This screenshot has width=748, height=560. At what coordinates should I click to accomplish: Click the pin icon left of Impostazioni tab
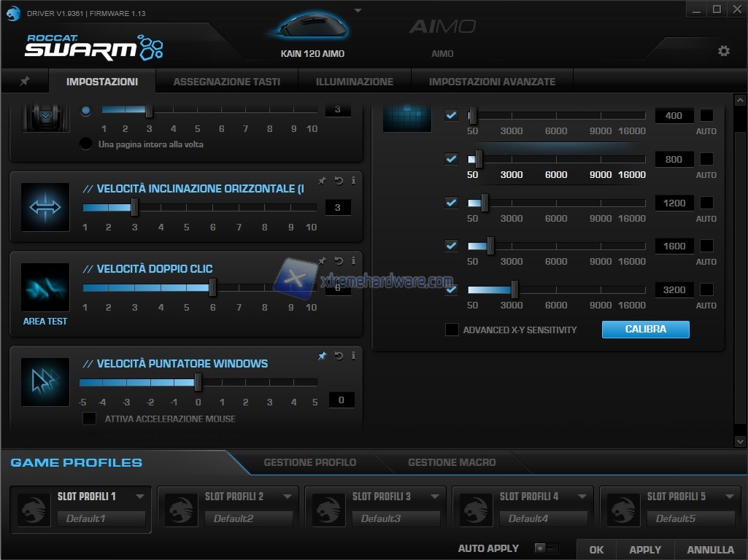25,82
